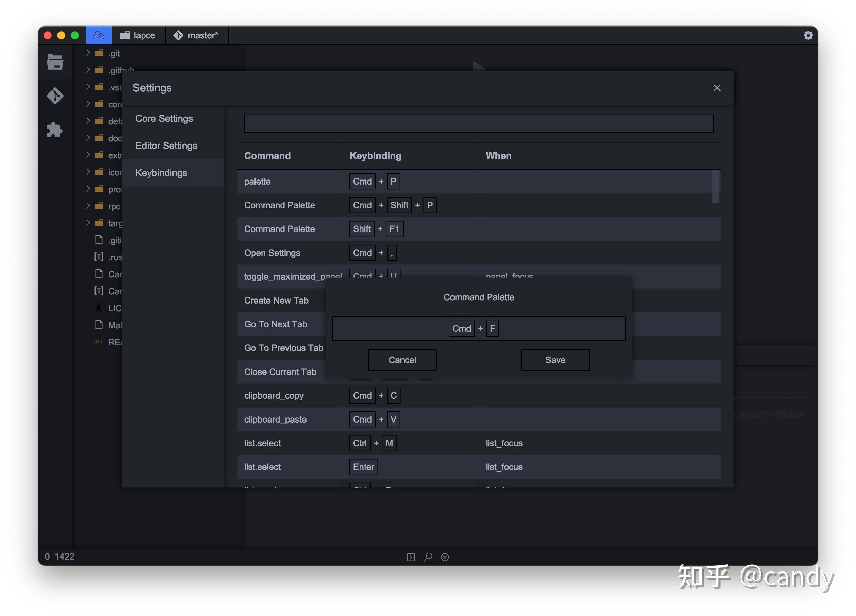Focus the keybindings search input field
This screenshot has width=856, height=616.
[478, 124]
